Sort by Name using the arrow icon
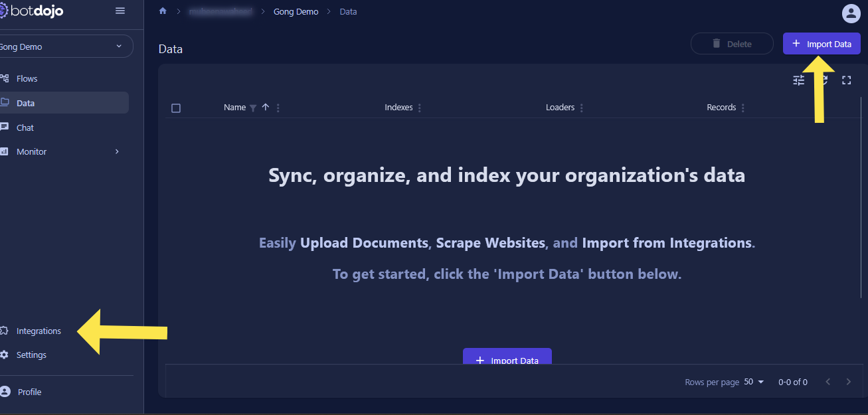Screen dimensions: 868x415 point(266,108)
